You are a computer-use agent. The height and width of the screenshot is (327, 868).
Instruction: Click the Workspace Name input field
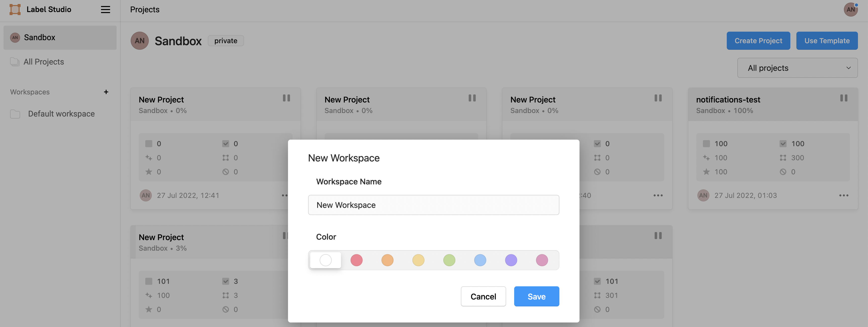[433, 205]
